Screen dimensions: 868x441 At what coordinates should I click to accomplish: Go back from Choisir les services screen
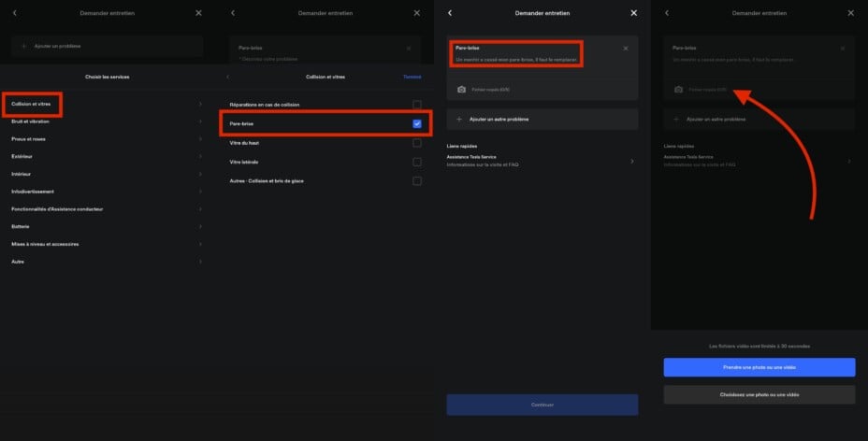coord(15,13)
